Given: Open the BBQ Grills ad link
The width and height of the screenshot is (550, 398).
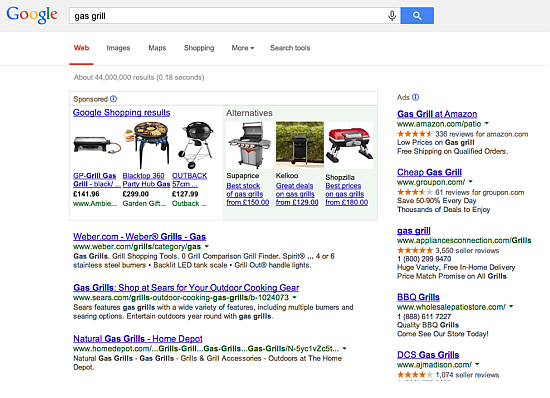Looking at the screenshot, I should point(418,297).
